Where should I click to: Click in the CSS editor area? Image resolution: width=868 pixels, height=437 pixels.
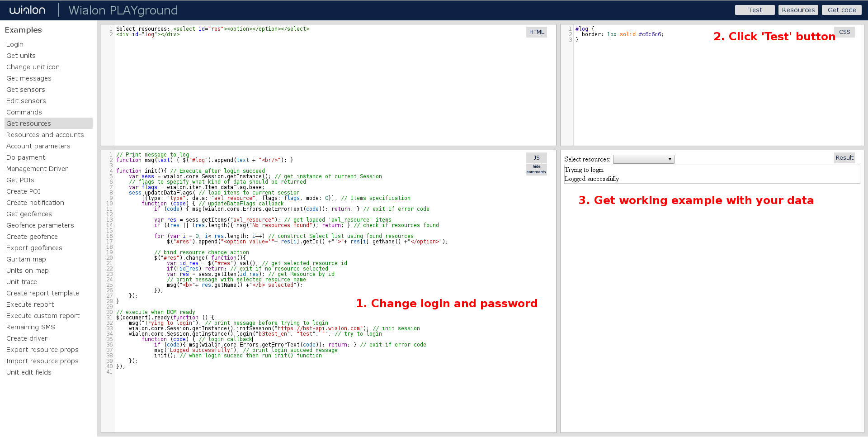[714, 100]
